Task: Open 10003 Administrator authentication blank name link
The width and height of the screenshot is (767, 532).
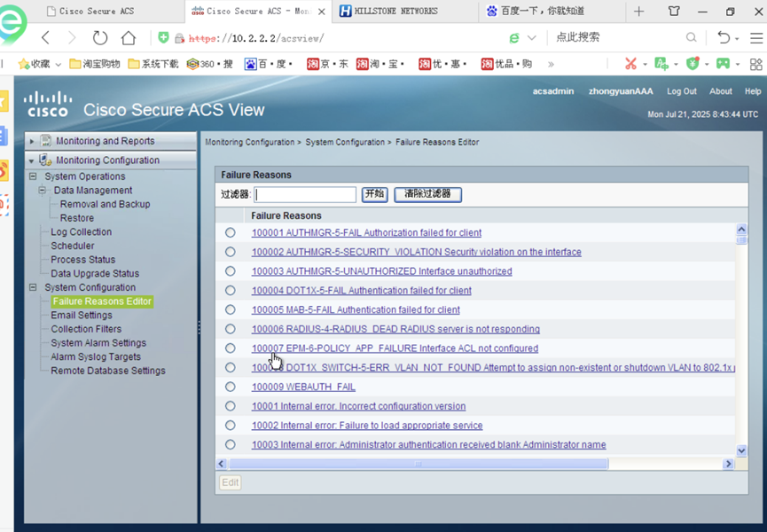Action: [x=428, y=444]
